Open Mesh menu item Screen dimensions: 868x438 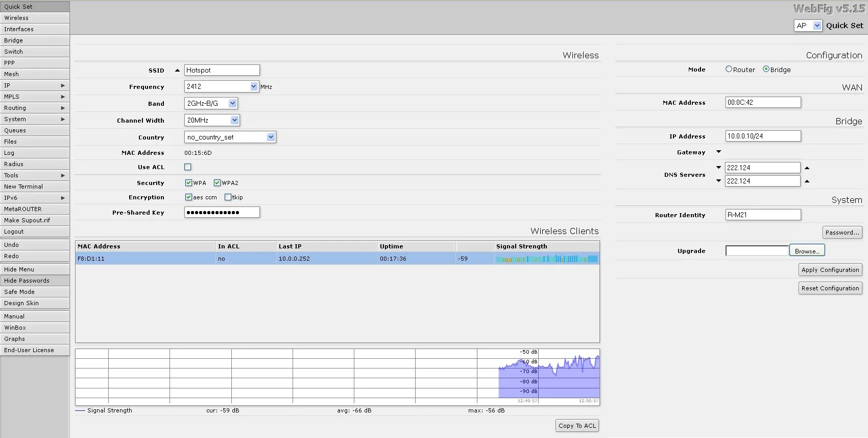[x=35, y=74]
